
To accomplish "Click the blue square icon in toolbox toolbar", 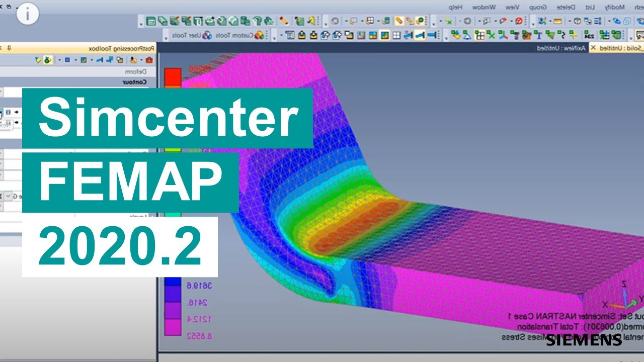I will click(x=67, y=60).
